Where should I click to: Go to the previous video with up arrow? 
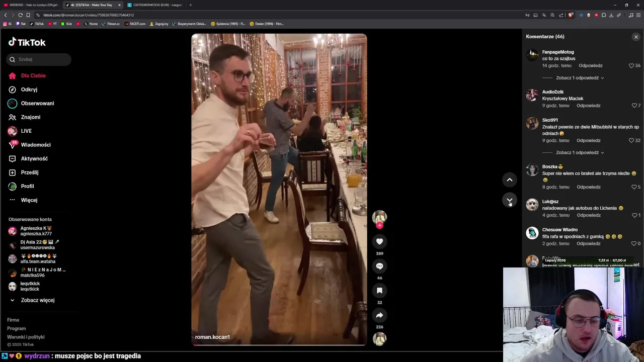509,179
